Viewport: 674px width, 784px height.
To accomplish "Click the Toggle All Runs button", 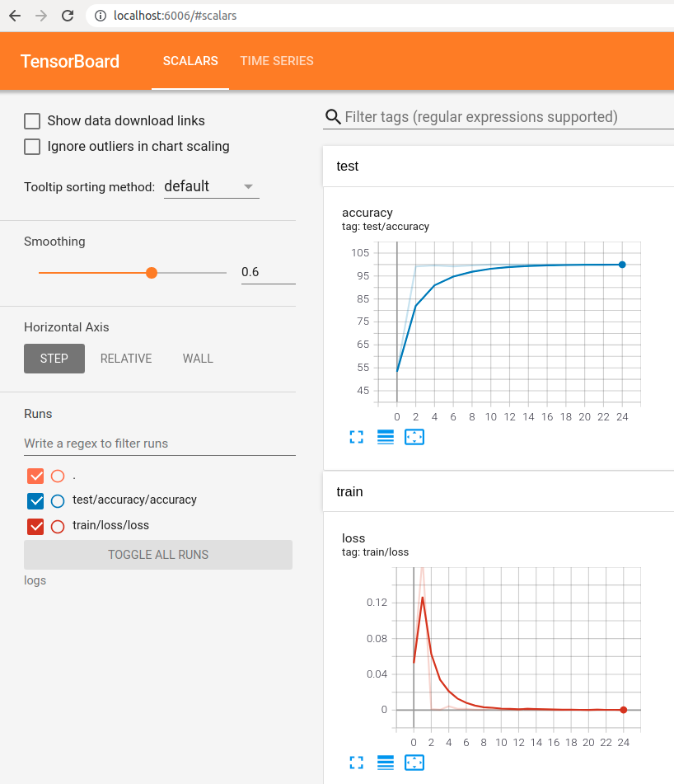I will 158,555.
